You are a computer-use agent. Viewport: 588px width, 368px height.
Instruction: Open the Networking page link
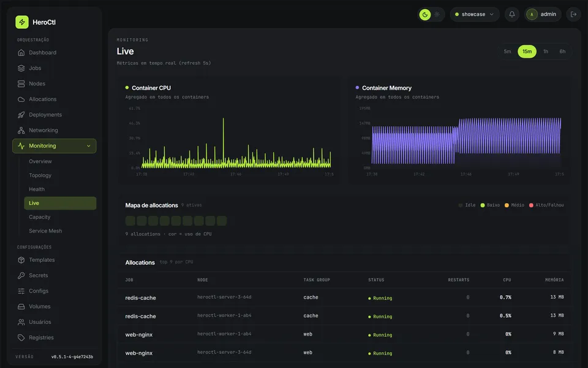[43, 130]
